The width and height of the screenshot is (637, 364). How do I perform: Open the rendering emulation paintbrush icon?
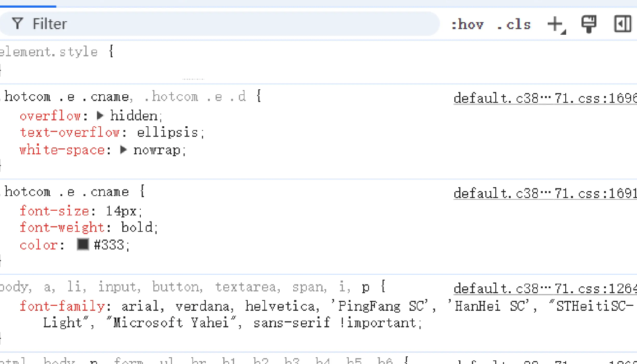pos(589,24)
